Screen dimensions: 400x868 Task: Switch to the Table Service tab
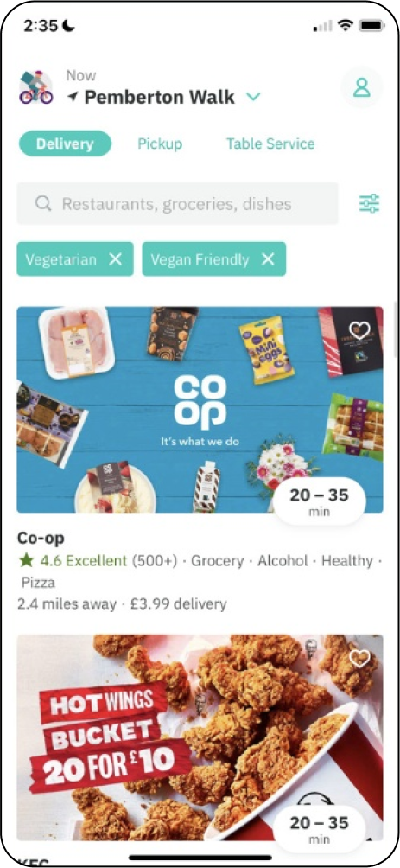click(270, 144)
